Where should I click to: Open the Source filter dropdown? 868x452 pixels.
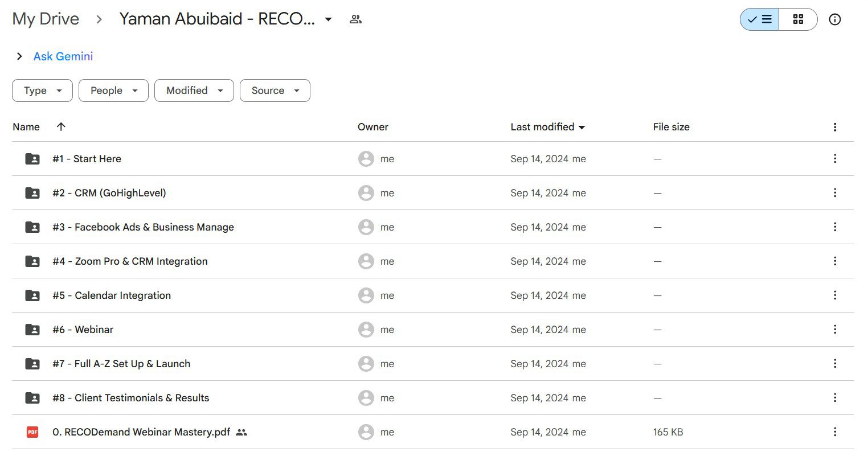[x=275, y=91]
